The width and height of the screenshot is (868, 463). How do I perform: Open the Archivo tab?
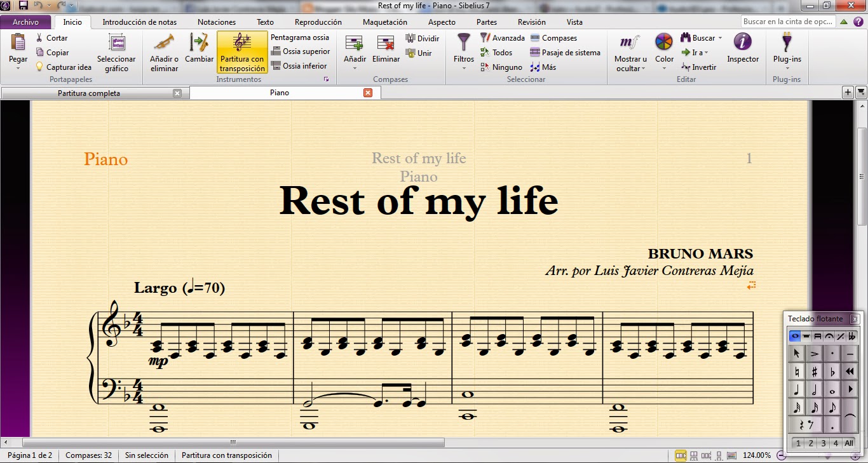point(25,22)
